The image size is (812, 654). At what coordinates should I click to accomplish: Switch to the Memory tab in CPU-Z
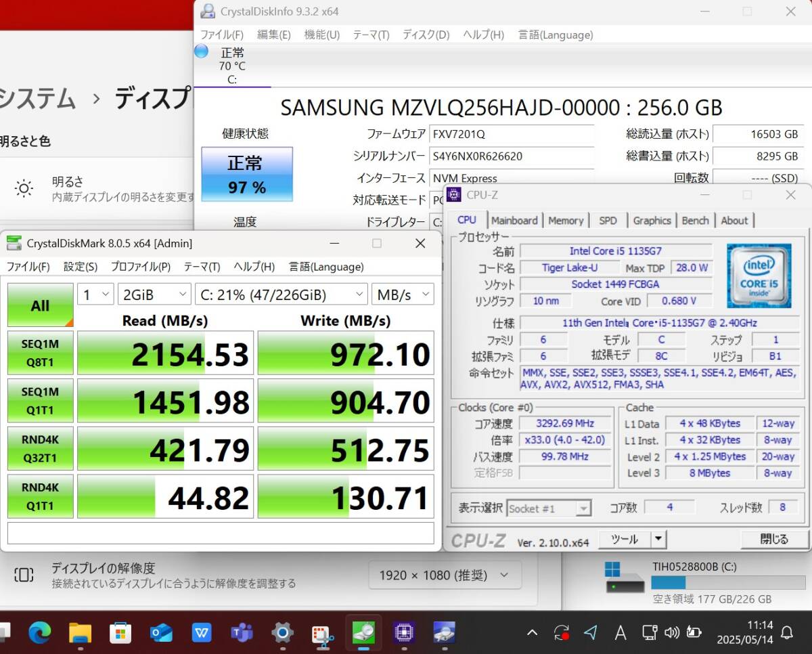[x=566, y=220]
